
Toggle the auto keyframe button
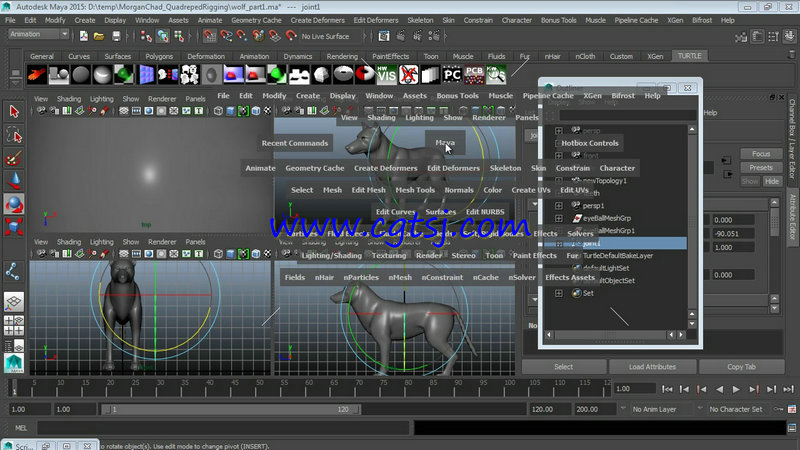(x=778, y=409)
